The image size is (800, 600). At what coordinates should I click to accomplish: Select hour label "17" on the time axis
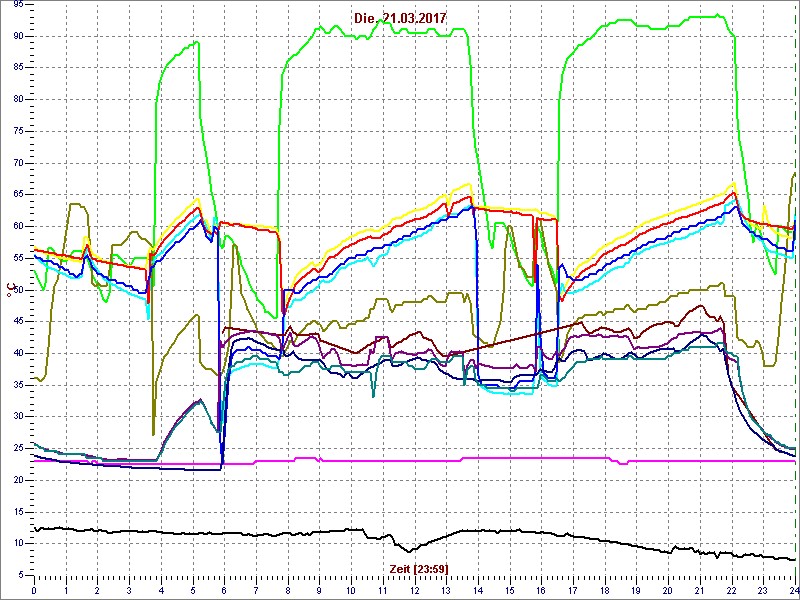click(573, 589)
